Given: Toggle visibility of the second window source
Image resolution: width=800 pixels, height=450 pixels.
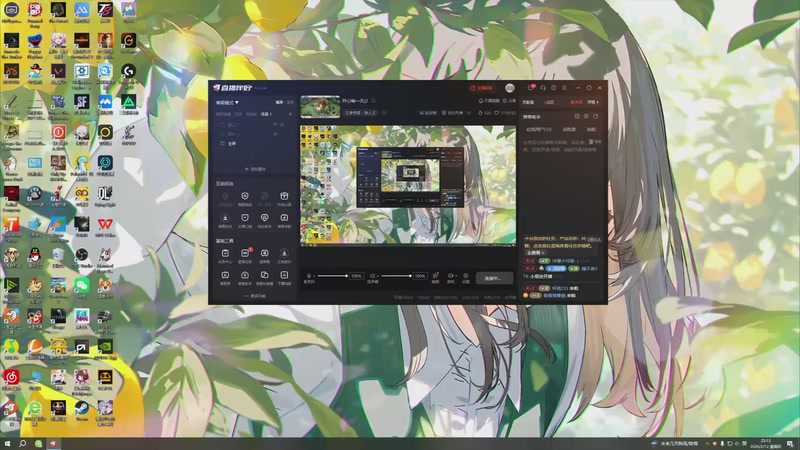Looking at the screenshot, I should click(x=276, y=134).
